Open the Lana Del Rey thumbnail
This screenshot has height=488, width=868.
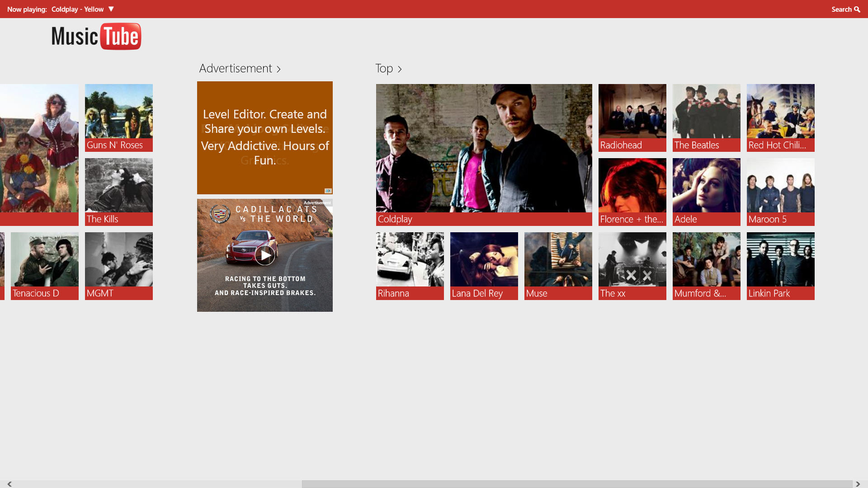click(x=483, y=266)
